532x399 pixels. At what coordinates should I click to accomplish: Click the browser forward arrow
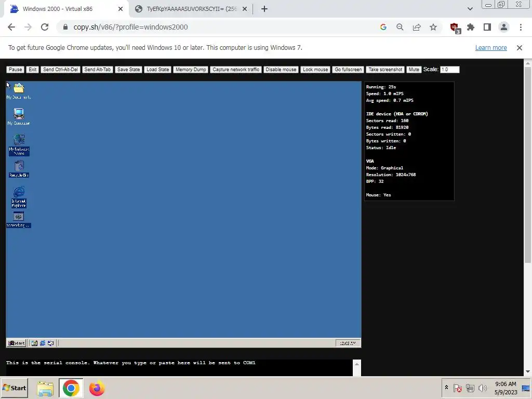pos(28,27)
